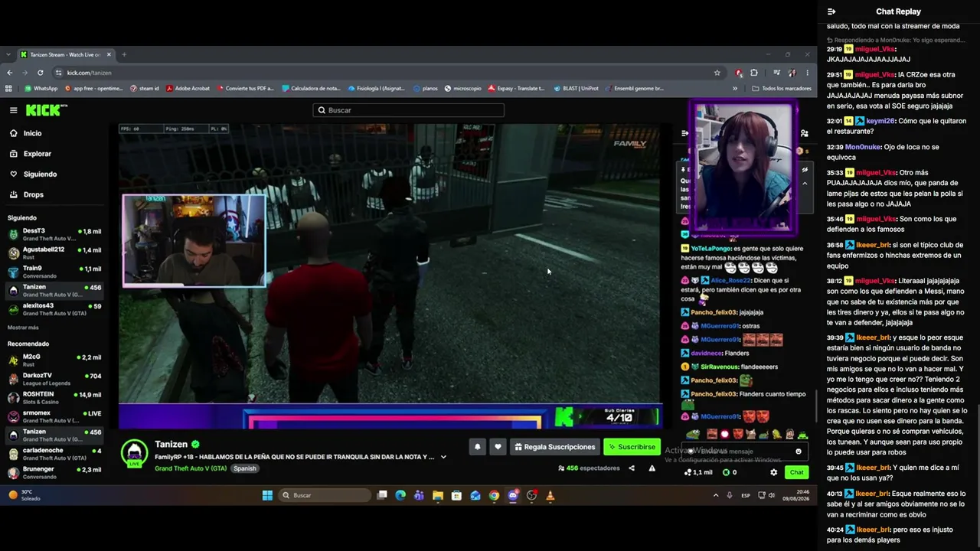Open alexitos43's channel in the sidebar
The height and width of the screenshot is (551, 980).
54,309
